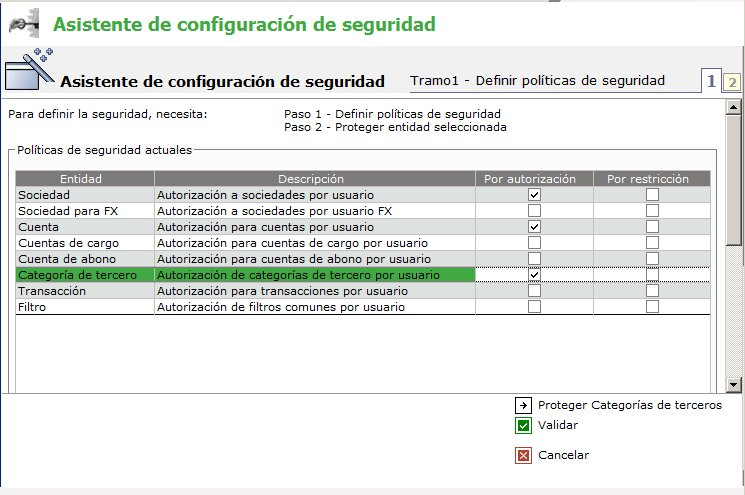Select the Cuentas de cargo row

click(x=69, y=243)
